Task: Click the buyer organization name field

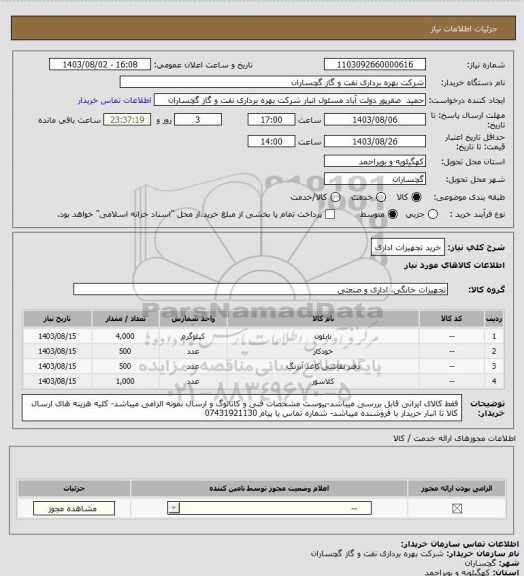Action: (273, 82)
